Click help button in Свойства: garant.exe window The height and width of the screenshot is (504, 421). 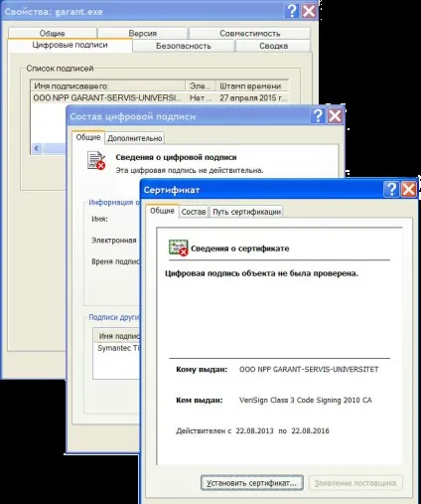292,11
